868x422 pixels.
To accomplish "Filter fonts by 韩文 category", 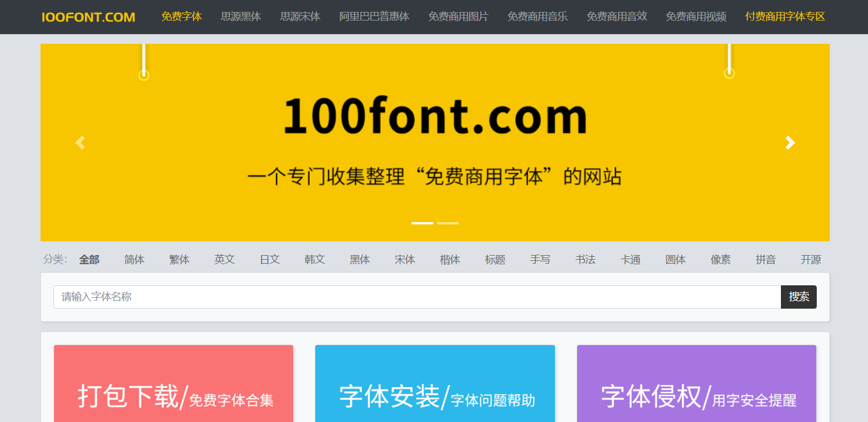I will click(315, 260).
